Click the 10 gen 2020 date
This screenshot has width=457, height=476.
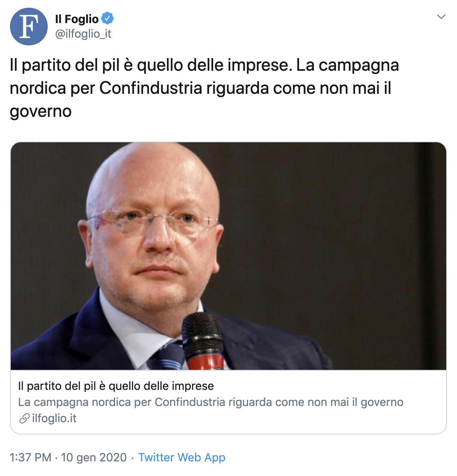click(x=94, y=457)
